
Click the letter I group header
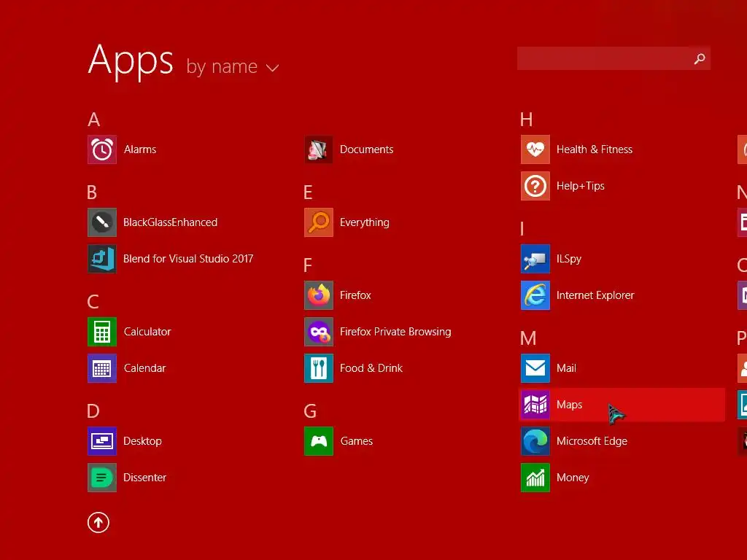point(522,229)
